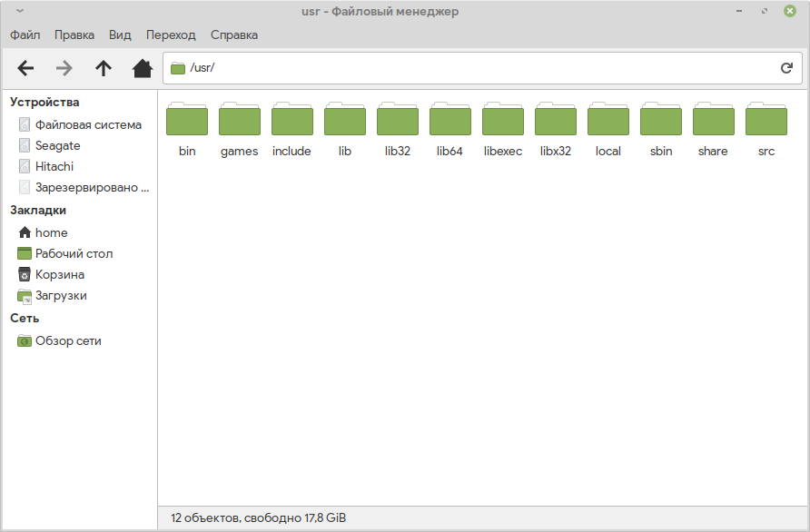
Task: Click the Устройства section header
Action: click(x=44, y=103)
